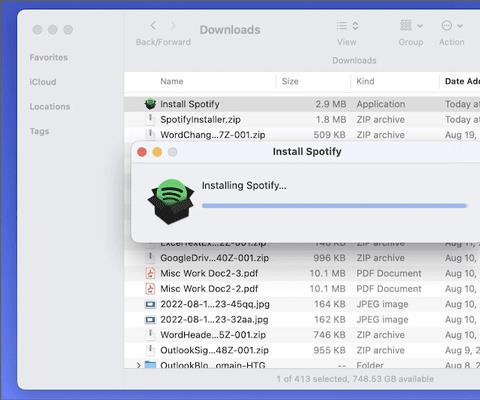This screenshot has height=400, width=480.
Task: Click the 955 KB size value
Action: click(330, 350)
